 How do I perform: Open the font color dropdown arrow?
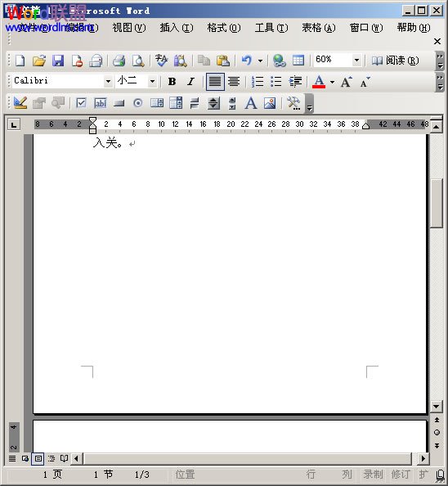[x=332, y=82]
